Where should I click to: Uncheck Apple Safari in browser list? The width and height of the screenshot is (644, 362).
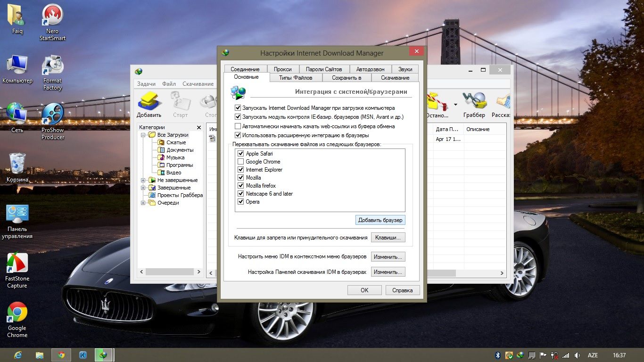tap(241, 154)
